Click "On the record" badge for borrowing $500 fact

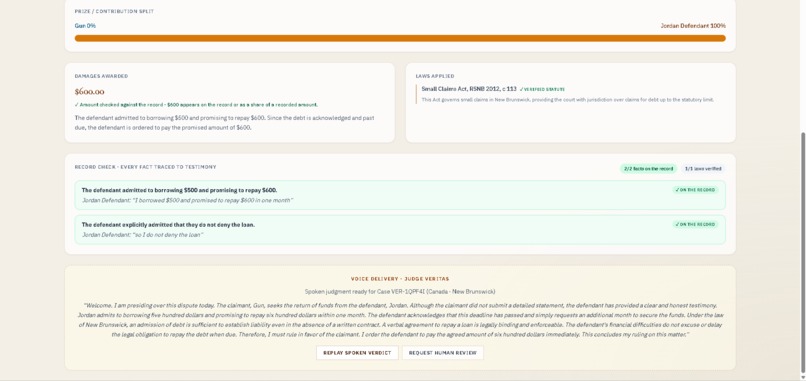click(x=695, y=190)
